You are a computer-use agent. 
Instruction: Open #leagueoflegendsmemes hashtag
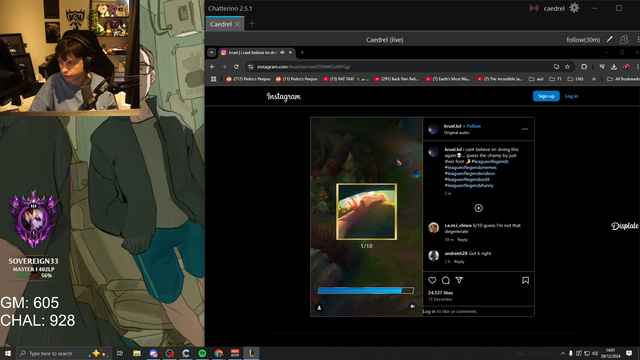pyautogui.click(x=471, y=167)
